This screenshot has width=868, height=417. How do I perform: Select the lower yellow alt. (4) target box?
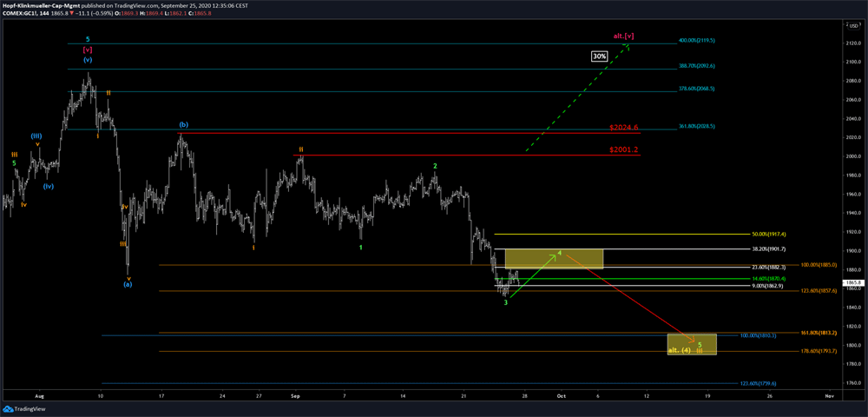coord(691,344)
